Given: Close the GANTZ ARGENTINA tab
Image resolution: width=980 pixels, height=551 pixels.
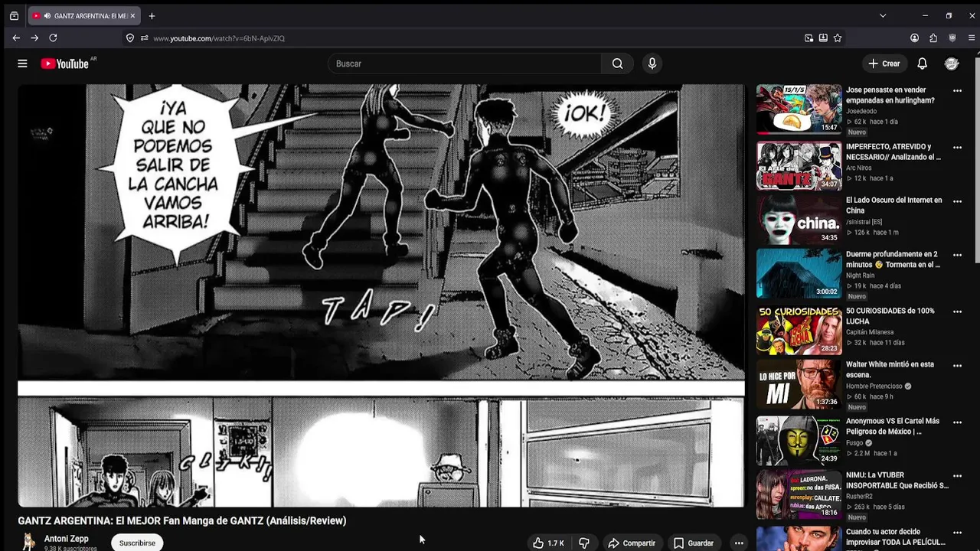Looking at the screenshot, I should tap(132, 15).
